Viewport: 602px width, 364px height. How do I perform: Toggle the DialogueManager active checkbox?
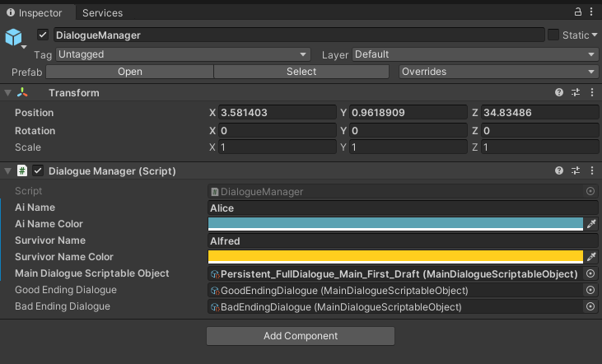[x=43, y=35]
